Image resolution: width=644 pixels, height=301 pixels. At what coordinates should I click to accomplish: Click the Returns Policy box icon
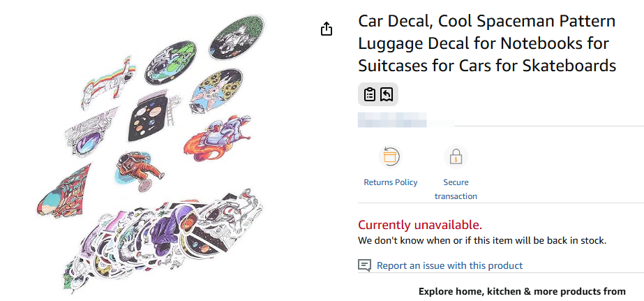click(390, 156)
